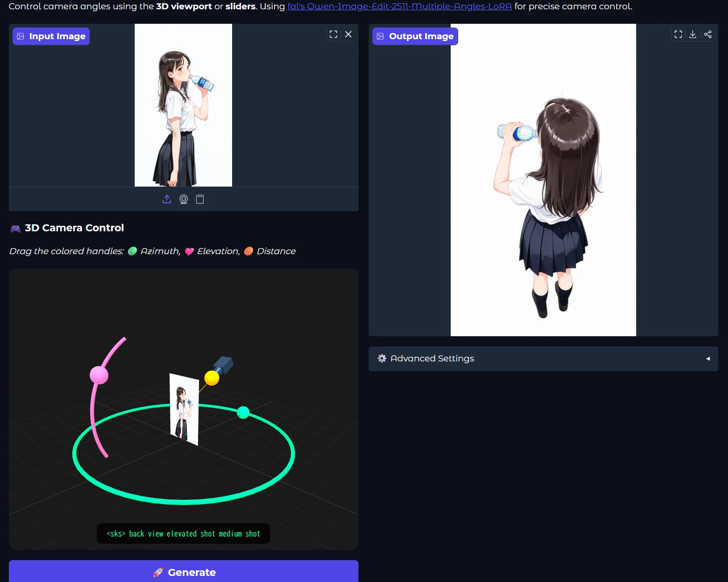The width and height of the screenshot is (728, 582).
Task: Click the Generate button
Action: [x=184, y=572]
